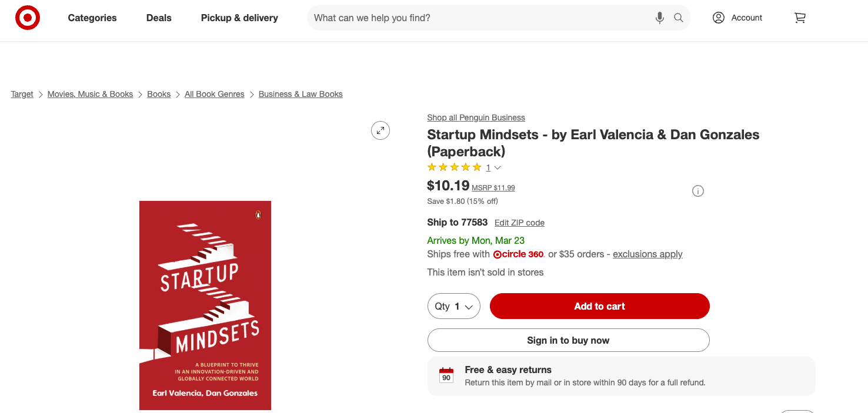
Task: Open the Deals menu item
Action: (x=159, y=18)
